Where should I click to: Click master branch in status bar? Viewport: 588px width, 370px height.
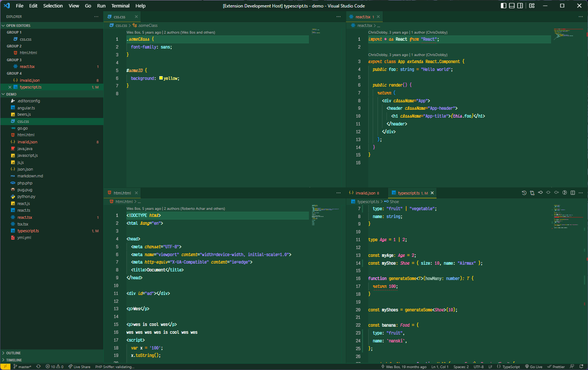(22, 367)
